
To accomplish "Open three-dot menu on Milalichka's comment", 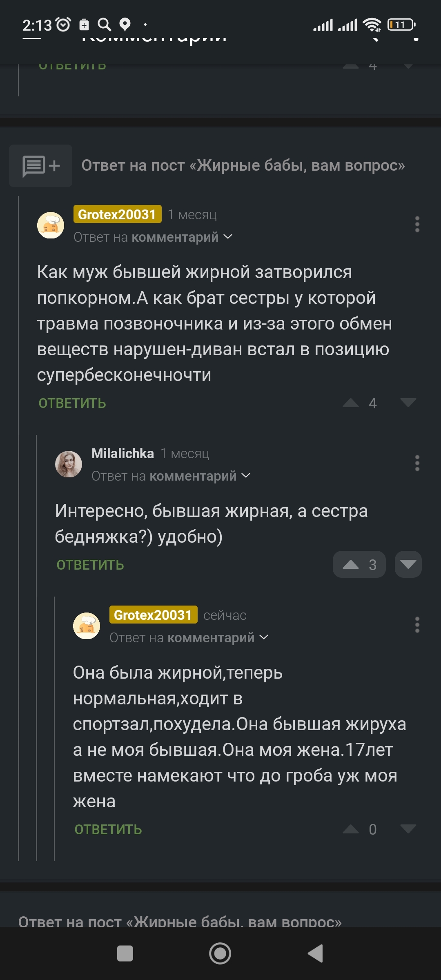I will 417,463.
